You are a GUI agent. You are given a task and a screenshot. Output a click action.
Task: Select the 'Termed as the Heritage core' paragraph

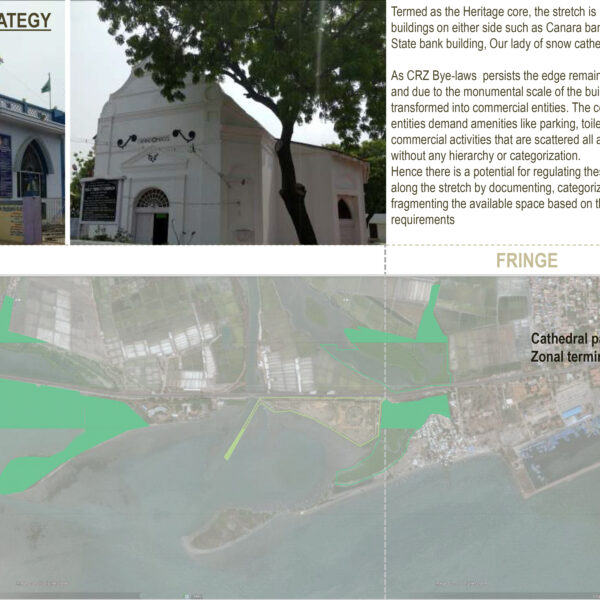pos(492,29)
